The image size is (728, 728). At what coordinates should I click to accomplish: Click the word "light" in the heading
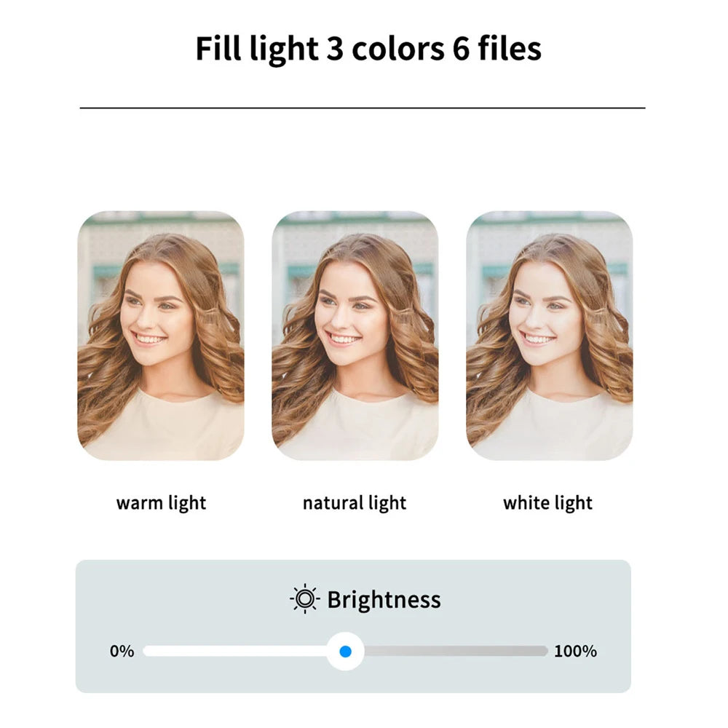(282, 49)
